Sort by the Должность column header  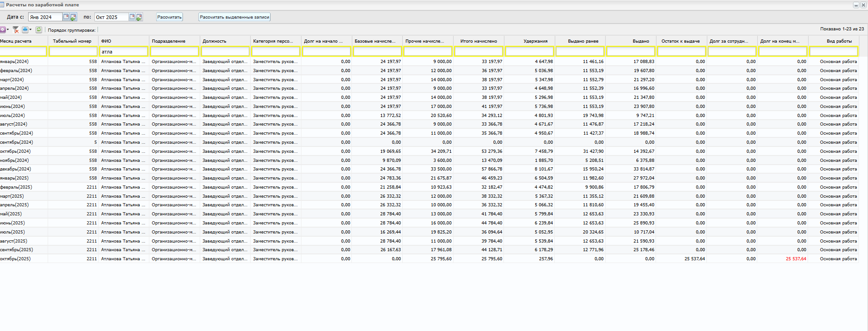coord(225,41)
